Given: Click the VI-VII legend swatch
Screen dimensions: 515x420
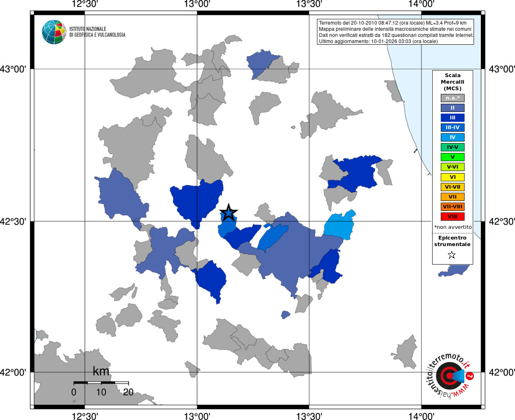Looking at the screenshot, I should coord(453,187).
